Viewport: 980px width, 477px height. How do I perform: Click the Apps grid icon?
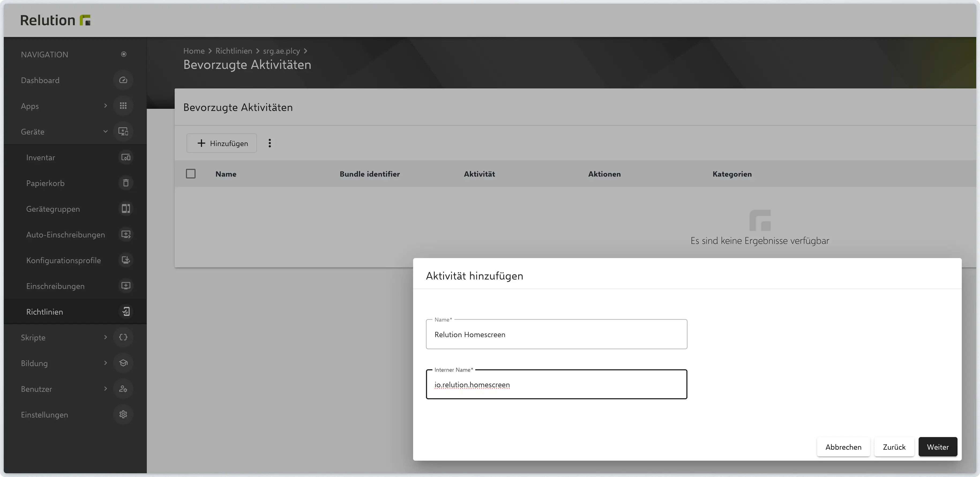click(123, 106)
